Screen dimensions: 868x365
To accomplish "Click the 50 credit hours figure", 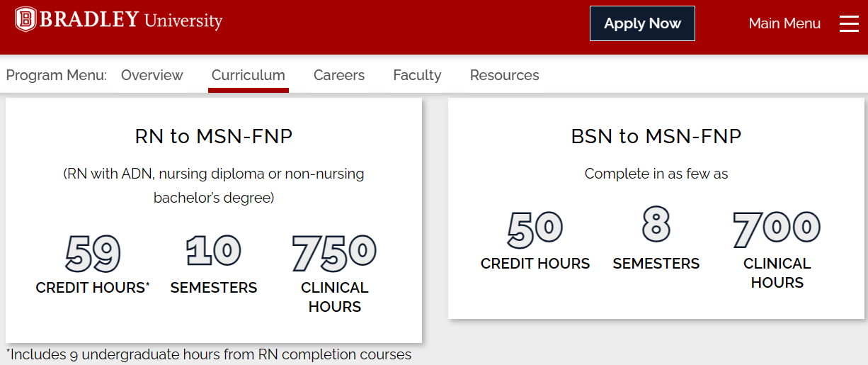I will (535, 229).
